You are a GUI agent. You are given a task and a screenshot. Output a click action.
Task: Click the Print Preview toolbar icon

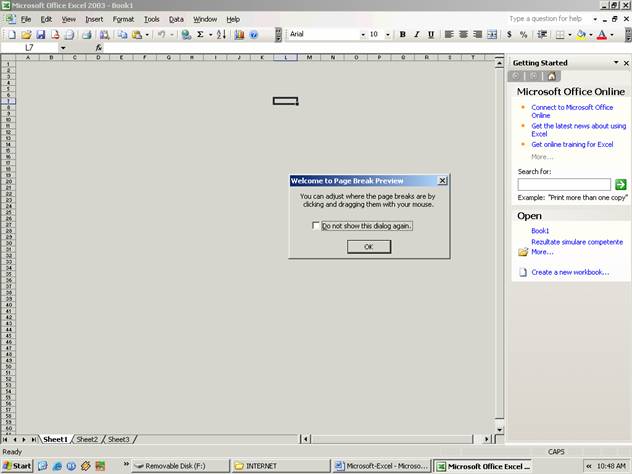(70, 35)
